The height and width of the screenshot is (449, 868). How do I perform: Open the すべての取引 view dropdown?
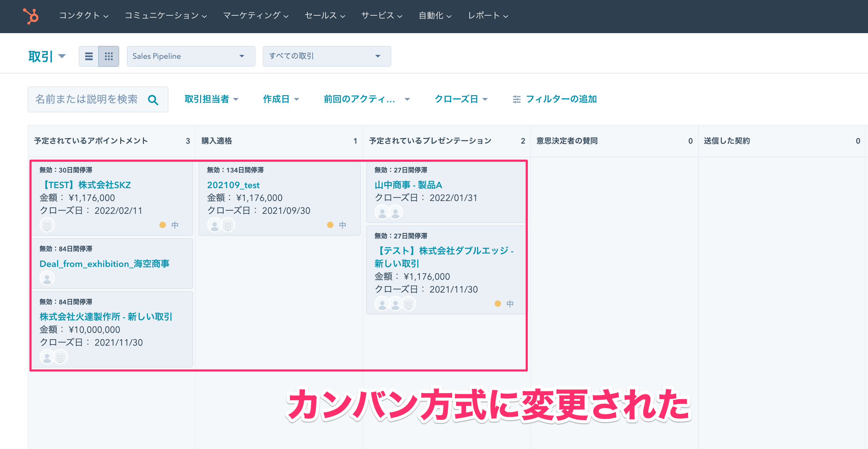(x=327, y=56)
